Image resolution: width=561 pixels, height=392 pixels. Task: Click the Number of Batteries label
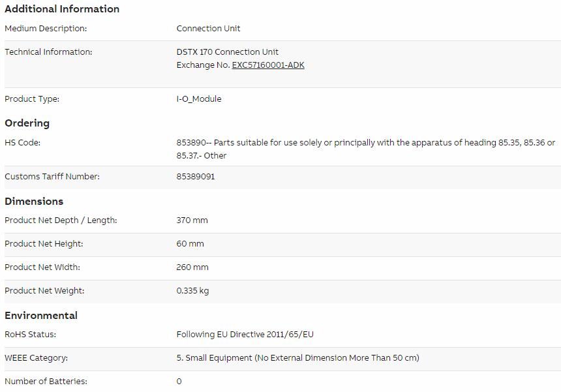click(46, 382)
